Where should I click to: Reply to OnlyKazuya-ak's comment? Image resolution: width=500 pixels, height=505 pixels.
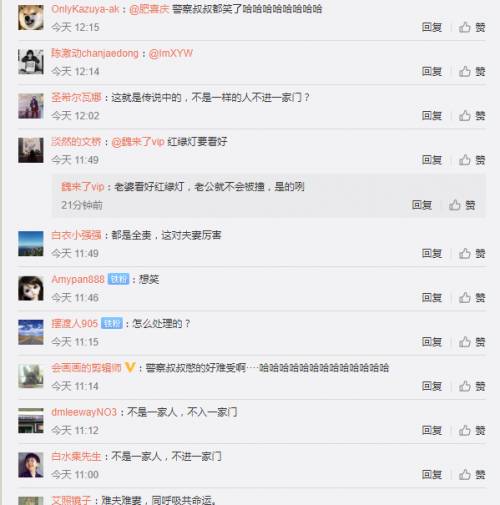click(432, 27)
